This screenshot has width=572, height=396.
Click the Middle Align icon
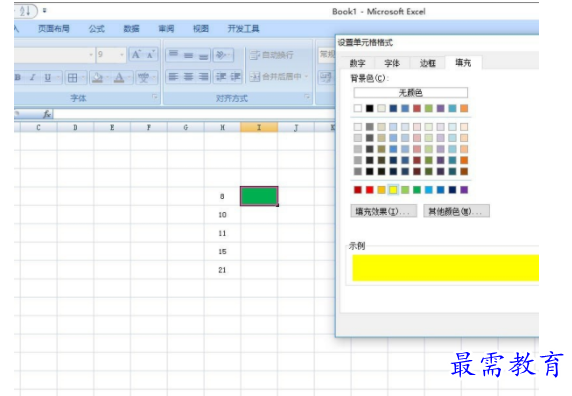pos(189,55)
